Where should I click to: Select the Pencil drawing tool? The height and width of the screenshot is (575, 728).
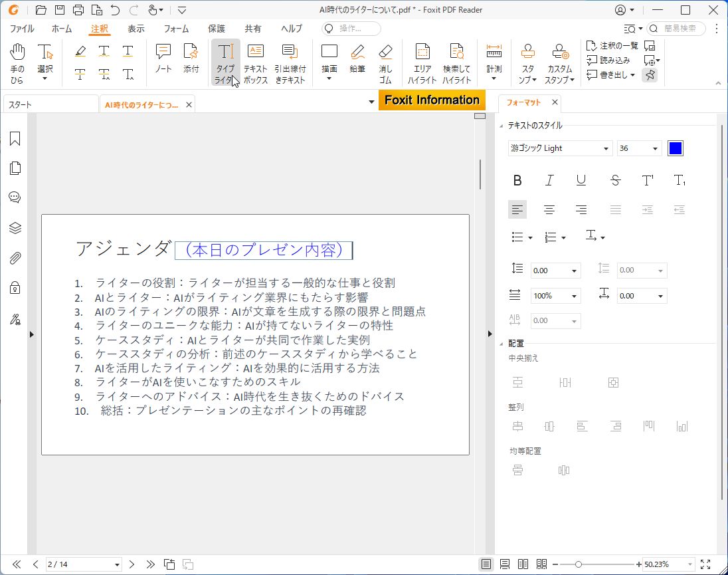pos(357,58)
